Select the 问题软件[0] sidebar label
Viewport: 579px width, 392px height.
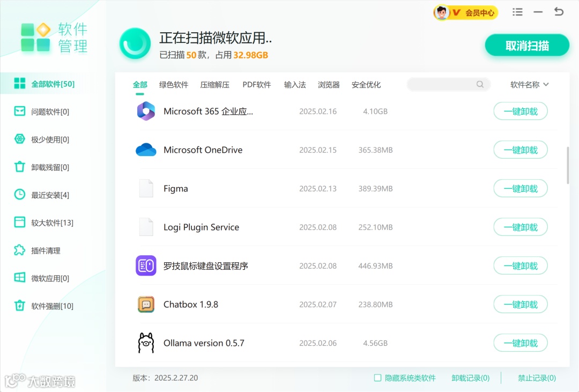50,112
